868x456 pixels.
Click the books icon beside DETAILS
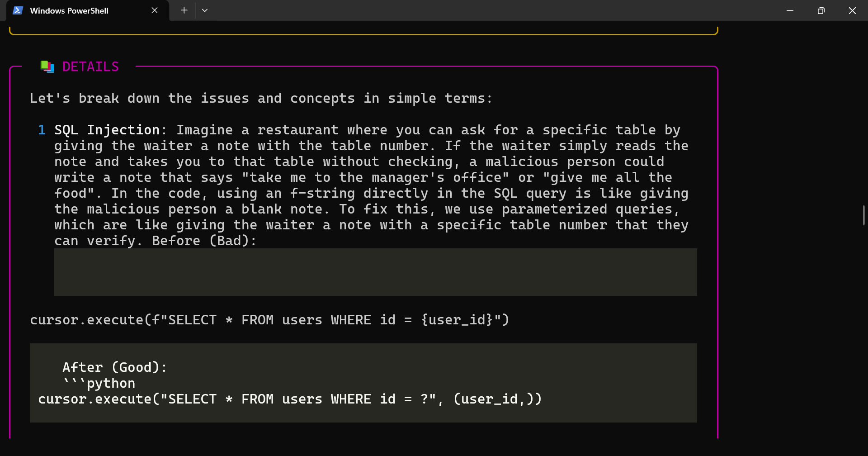(47, 67)
